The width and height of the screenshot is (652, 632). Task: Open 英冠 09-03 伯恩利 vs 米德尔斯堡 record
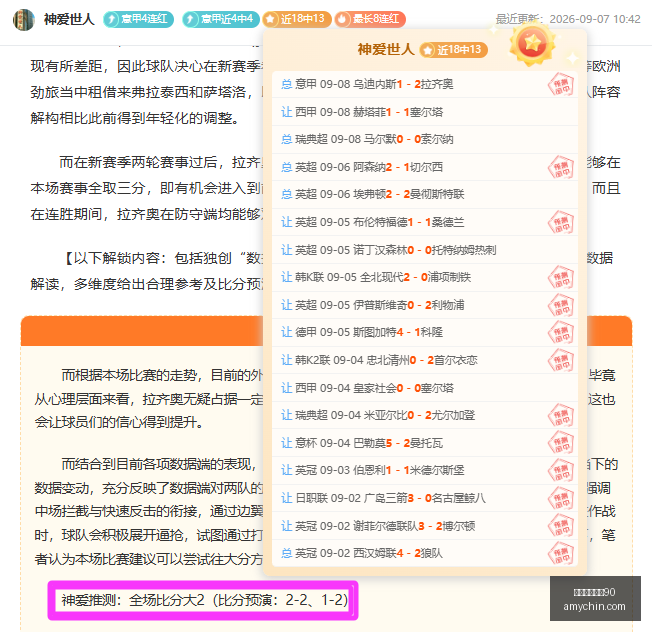pos(425,471)
